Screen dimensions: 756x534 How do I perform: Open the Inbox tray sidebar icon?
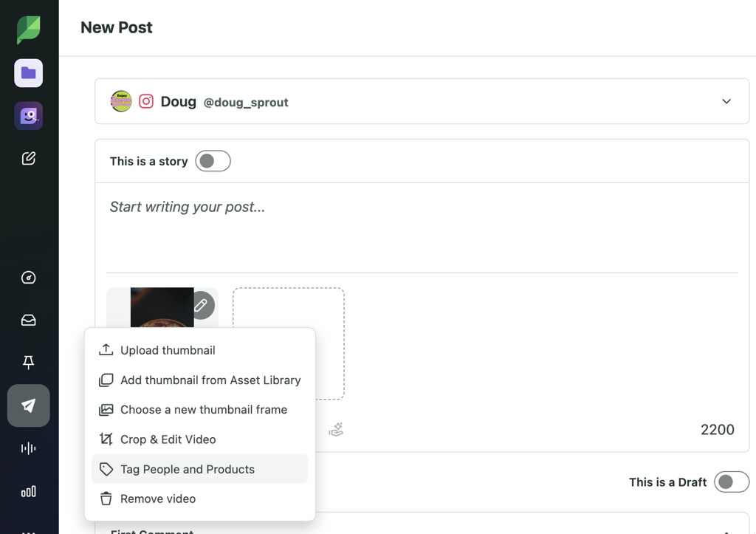click(29, 320)
